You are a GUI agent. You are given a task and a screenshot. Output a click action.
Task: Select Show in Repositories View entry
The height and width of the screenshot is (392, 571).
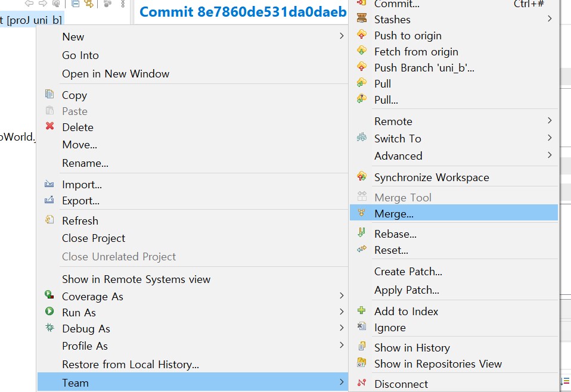coord(454,364)
